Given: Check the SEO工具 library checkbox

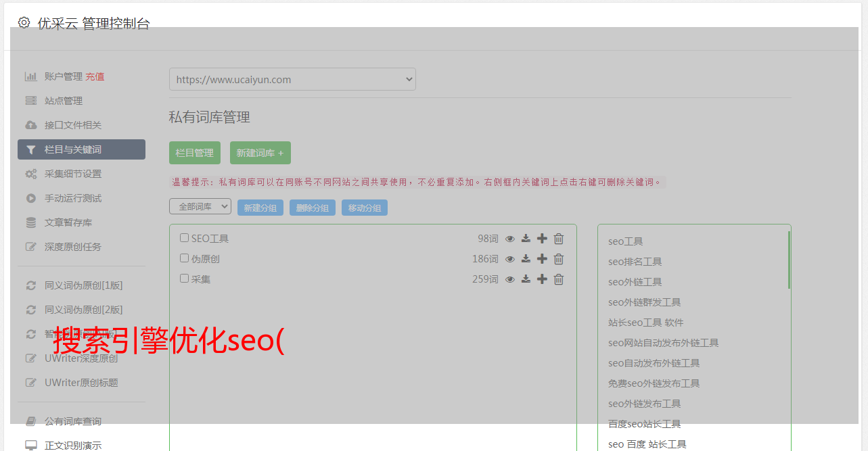Looking at the screenshot, I should coord(184,238).
